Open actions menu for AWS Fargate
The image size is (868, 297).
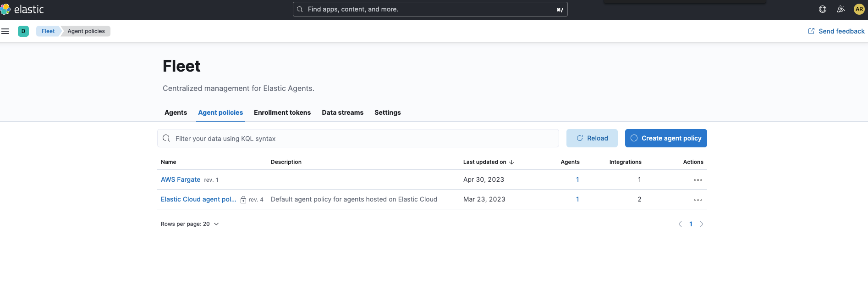pos(698,180)
